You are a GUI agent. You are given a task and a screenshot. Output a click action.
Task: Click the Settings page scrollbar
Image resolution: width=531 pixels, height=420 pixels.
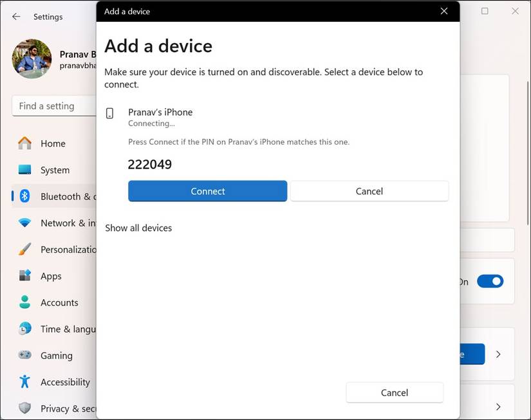[528, 153]
